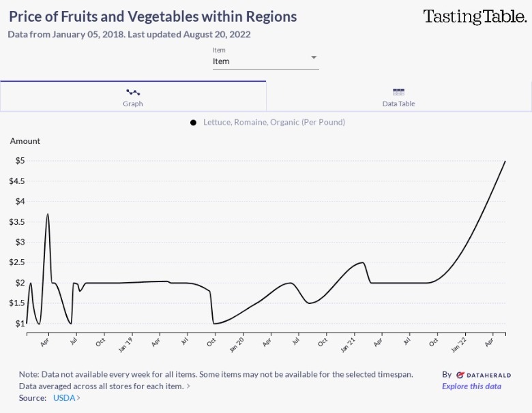Click the Oct 2019 dip point on line
The width and height of the screenshot is (532, 413).
pos(214,323)
